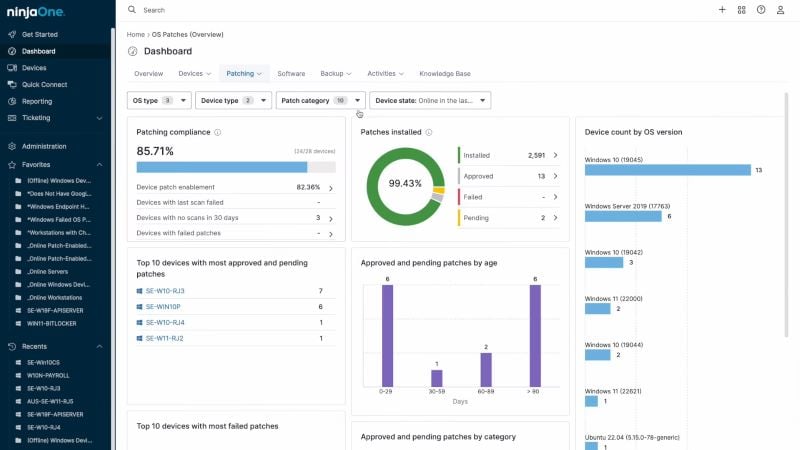800x450 pixels.
Task: Click the patching compliance progress bar
Action: click(236, 167)
